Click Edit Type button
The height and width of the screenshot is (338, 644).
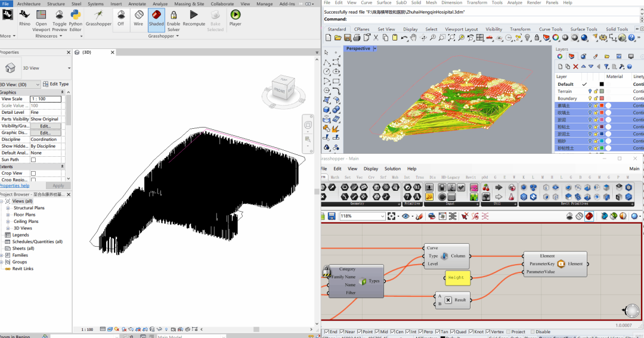55,84
